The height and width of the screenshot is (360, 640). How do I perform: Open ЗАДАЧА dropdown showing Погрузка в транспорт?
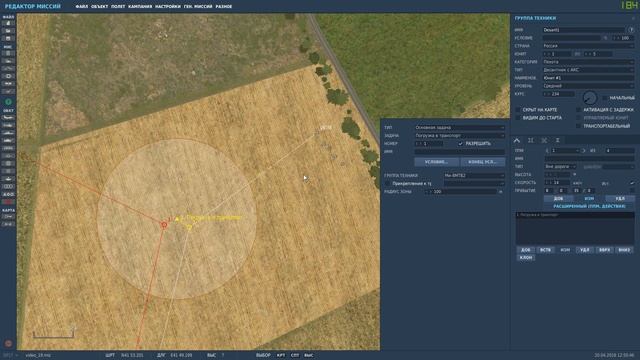460,136
